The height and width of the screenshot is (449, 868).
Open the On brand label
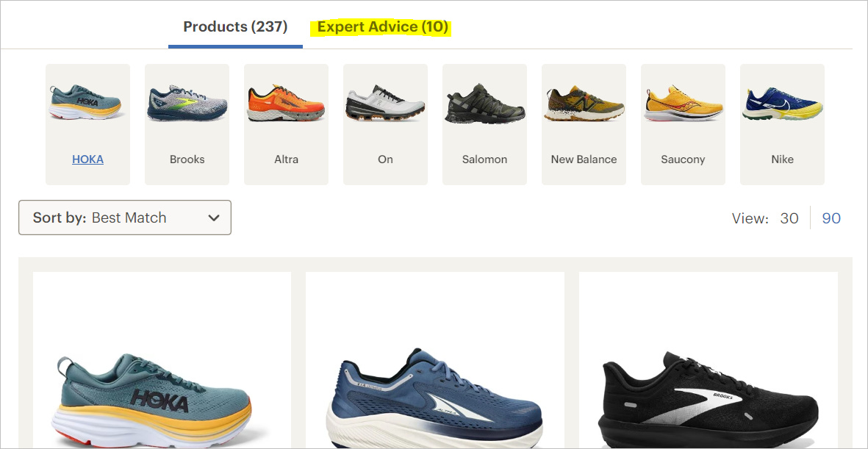click(385, 159)
